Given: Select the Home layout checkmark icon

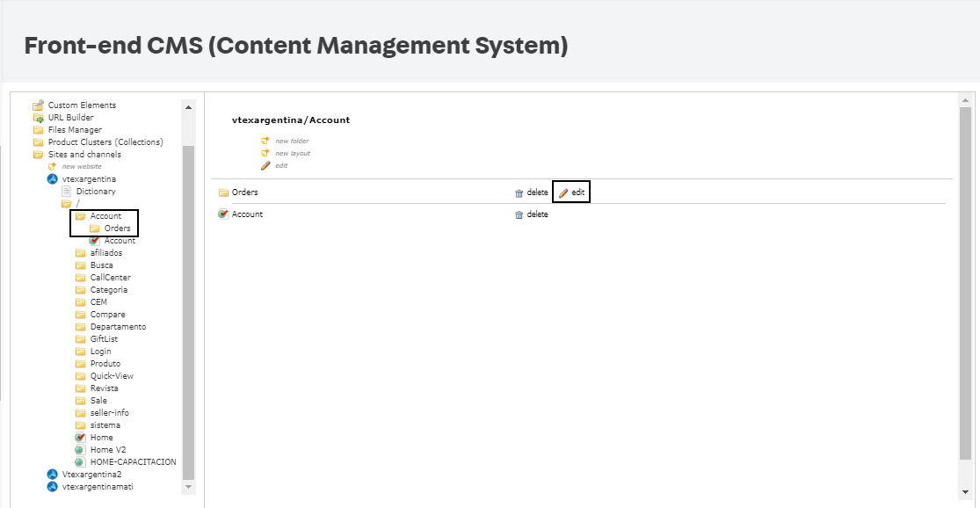Looking at the screenshot, I should click(81, 437).
